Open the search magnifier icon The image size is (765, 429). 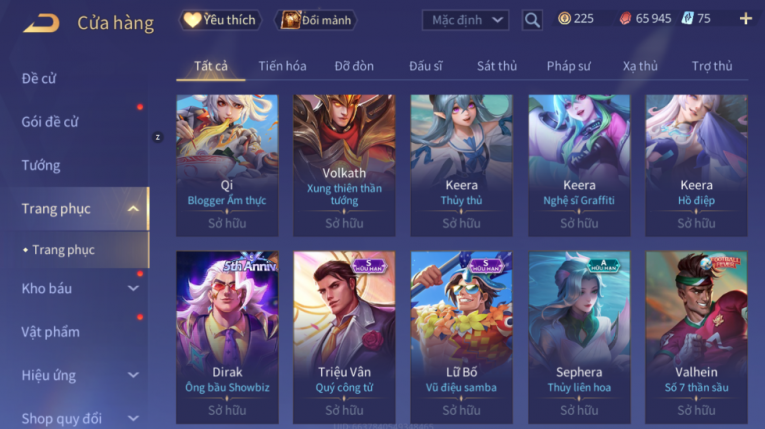tap(532, 20)
